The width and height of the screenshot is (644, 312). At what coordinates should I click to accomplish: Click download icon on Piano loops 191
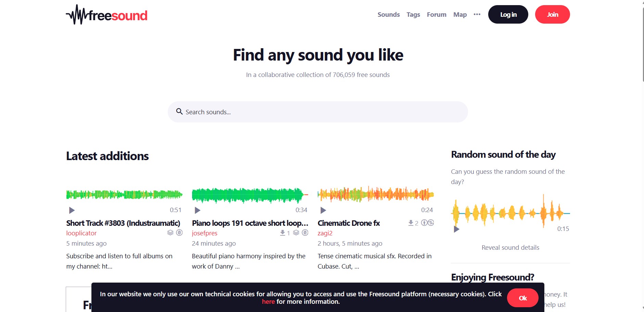point(282,233)
